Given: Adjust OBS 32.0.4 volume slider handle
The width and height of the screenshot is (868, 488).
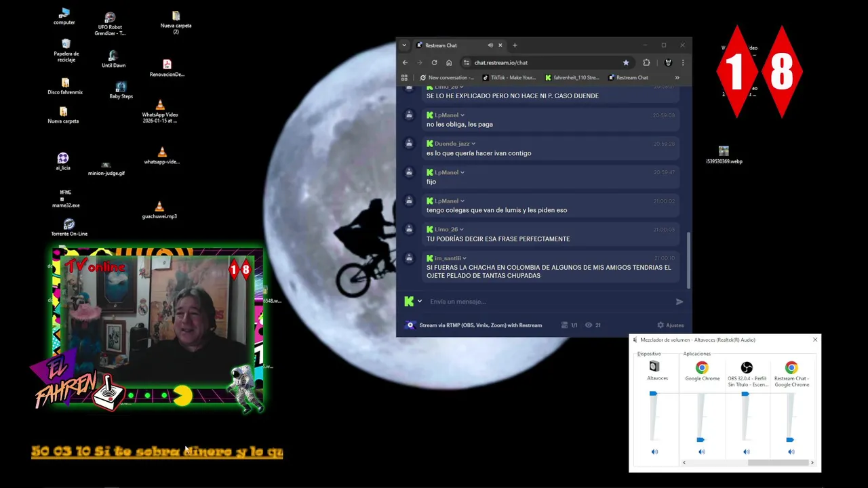Looking at the screenshot, I should click(745, 393).
